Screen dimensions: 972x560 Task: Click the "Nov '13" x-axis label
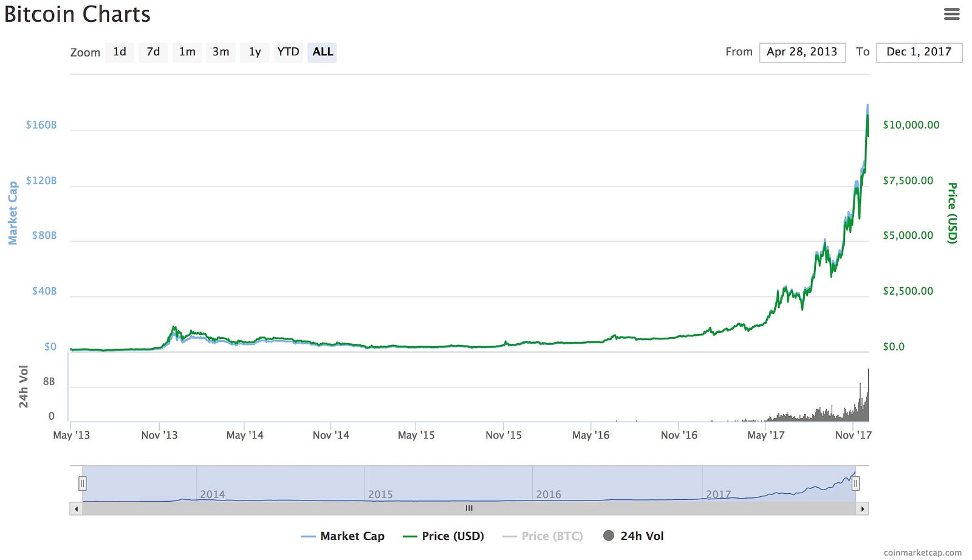tap(159, 435)
